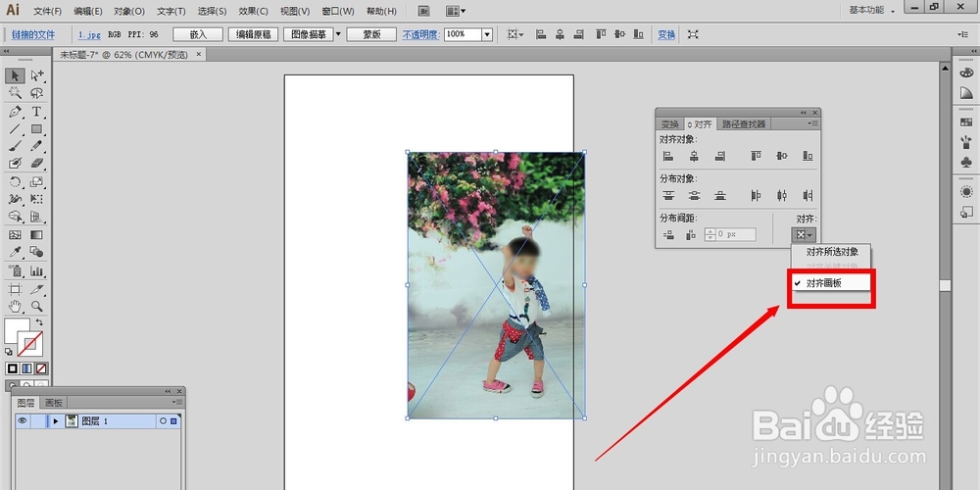
Task: Select the Direct Selection tool
Action: (37, 75)
